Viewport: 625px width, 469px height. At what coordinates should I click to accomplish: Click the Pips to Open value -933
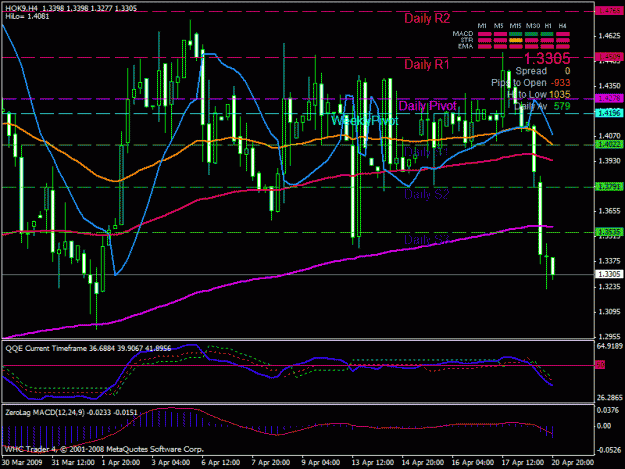(x=560, y=83)
